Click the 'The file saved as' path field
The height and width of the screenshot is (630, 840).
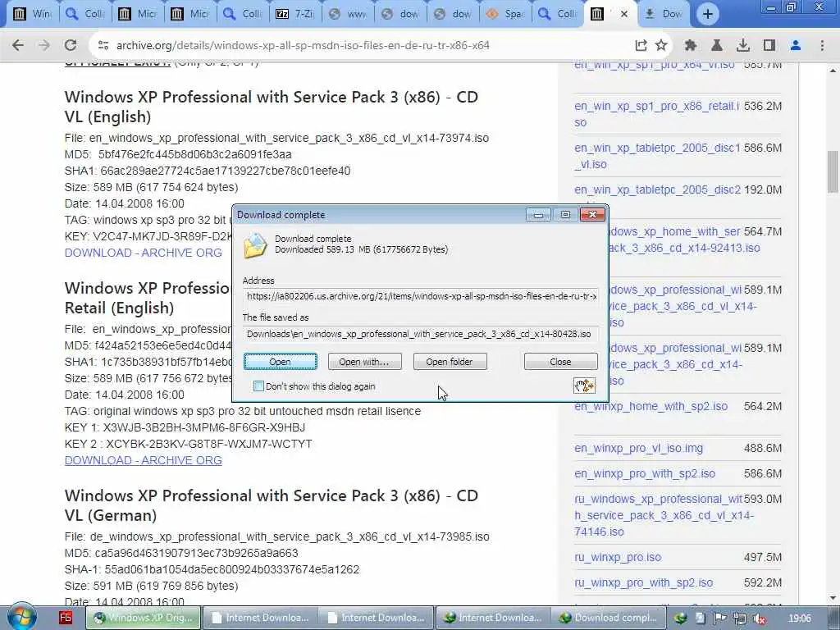pyautogui.click(x=421, y=334)
